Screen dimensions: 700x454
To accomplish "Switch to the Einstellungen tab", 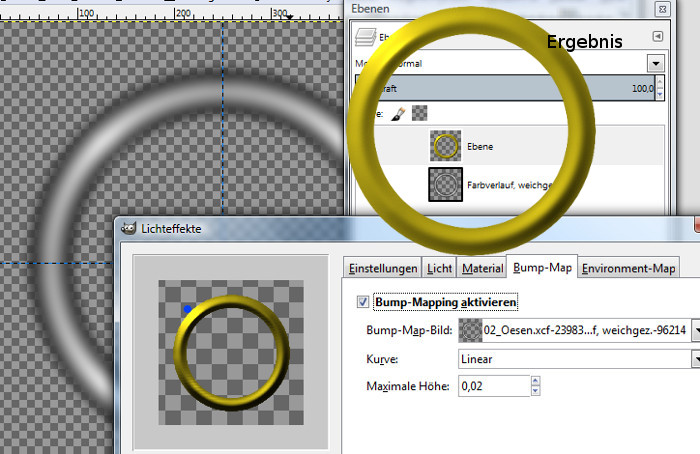I will tap(381, 268).
